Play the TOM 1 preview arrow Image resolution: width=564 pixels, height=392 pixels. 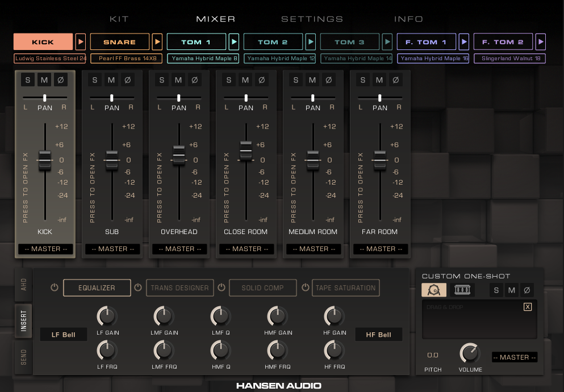[234, 42]
